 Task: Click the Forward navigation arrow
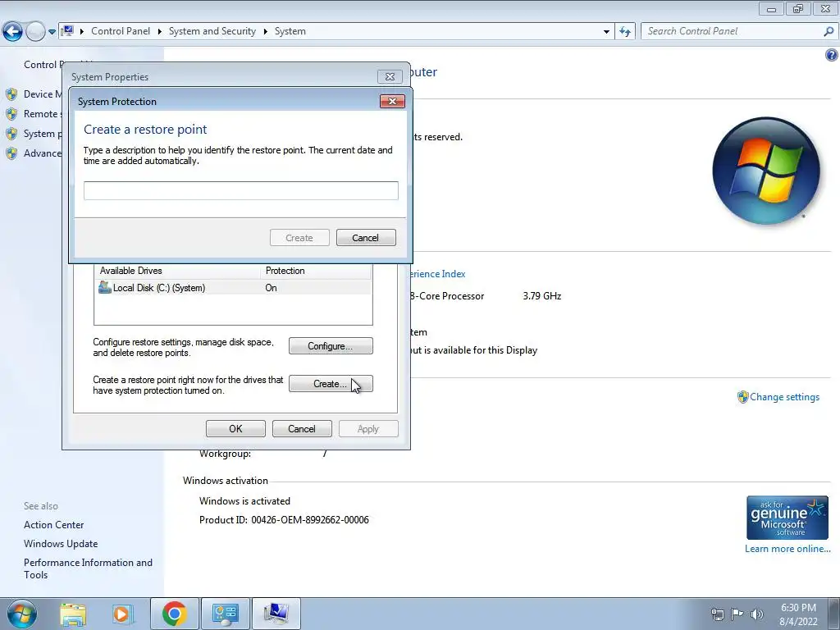tap(35, 32)
